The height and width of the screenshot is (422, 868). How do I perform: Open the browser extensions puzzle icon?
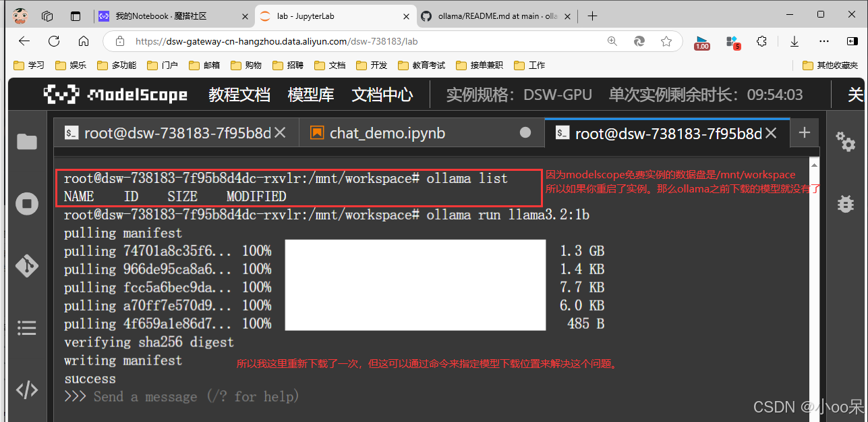pyautogui.click(x=762, y=41)
